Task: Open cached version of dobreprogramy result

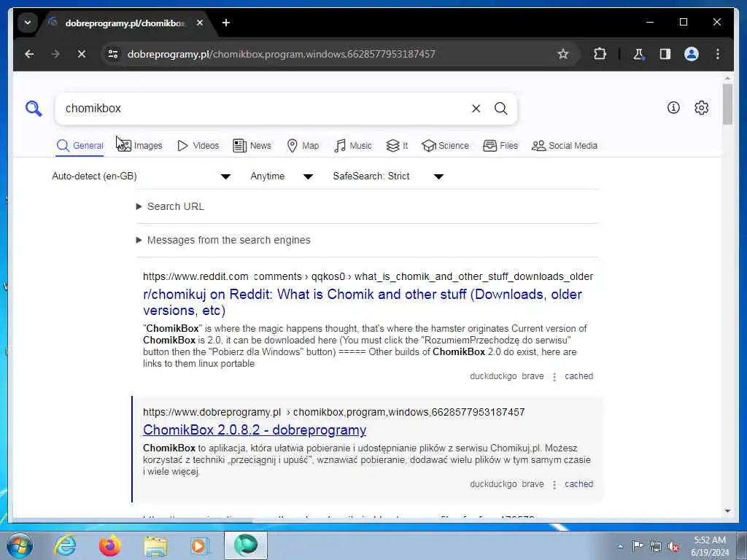Action: (578, 484)
